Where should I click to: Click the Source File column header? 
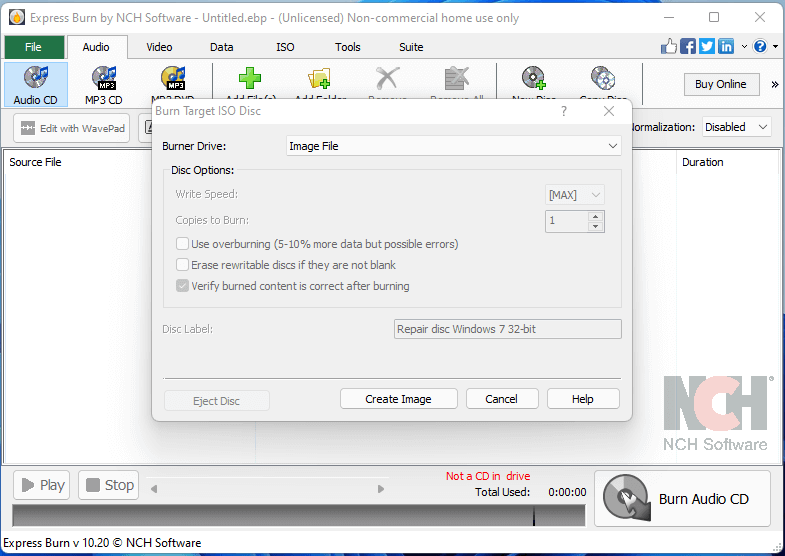tap(35, 162)
